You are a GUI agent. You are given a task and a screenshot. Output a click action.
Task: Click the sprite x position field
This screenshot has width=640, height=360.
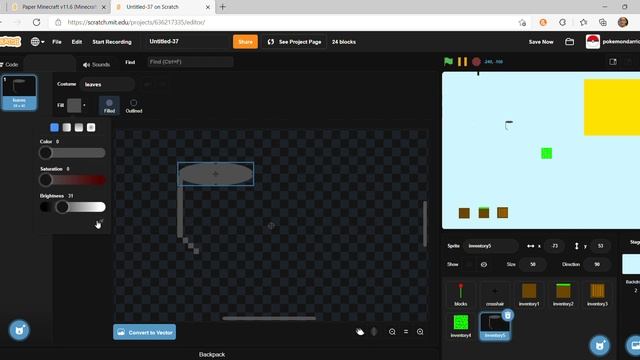click(555, 246)
